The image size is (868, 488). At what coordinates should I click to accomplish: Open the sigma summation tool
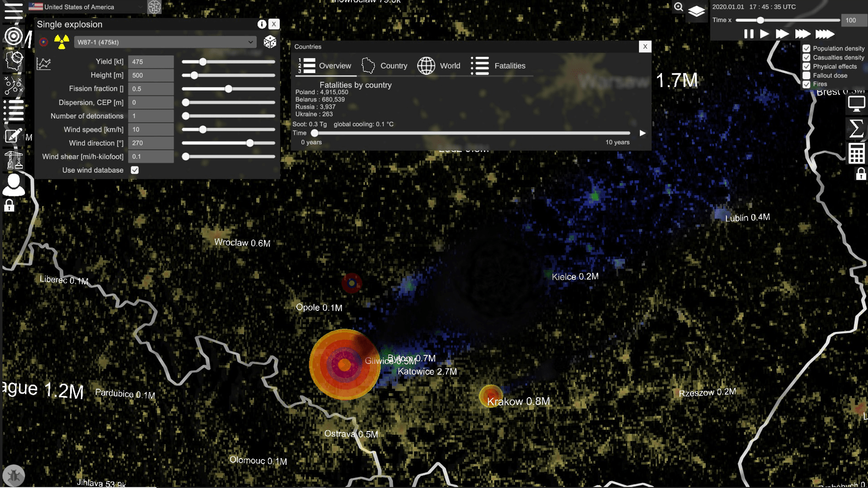point(857,129)
